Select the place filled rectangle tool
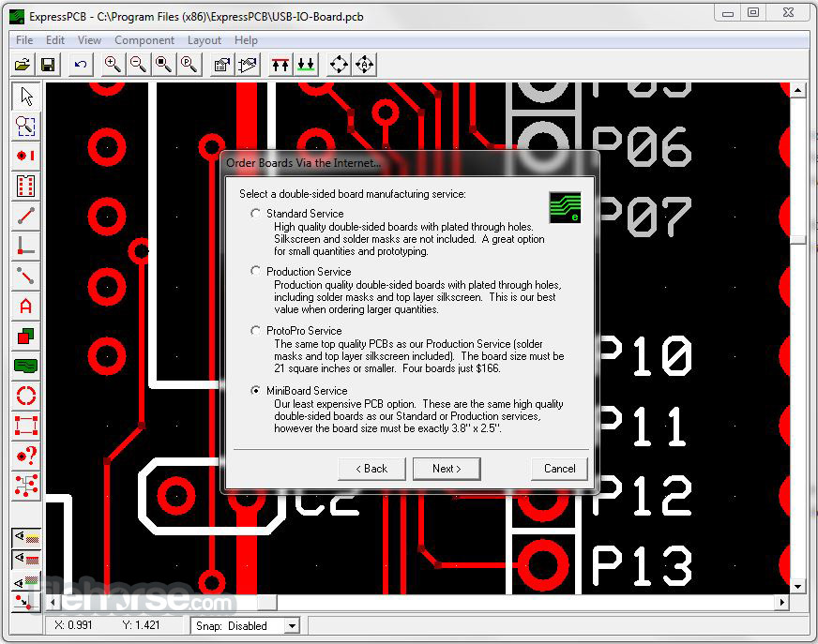 click(25, 337)
